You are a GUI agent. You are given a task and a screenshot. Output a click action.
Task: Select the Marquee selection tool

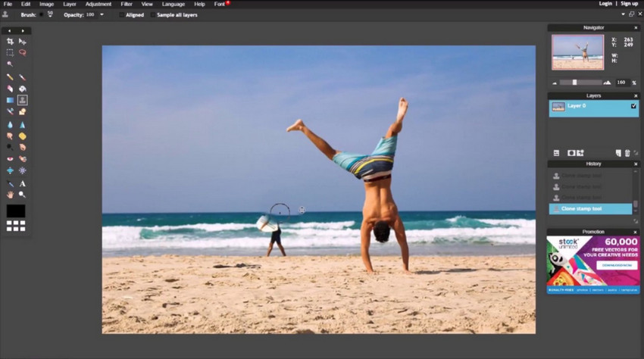pyautogui.click(x=10, y=53)
